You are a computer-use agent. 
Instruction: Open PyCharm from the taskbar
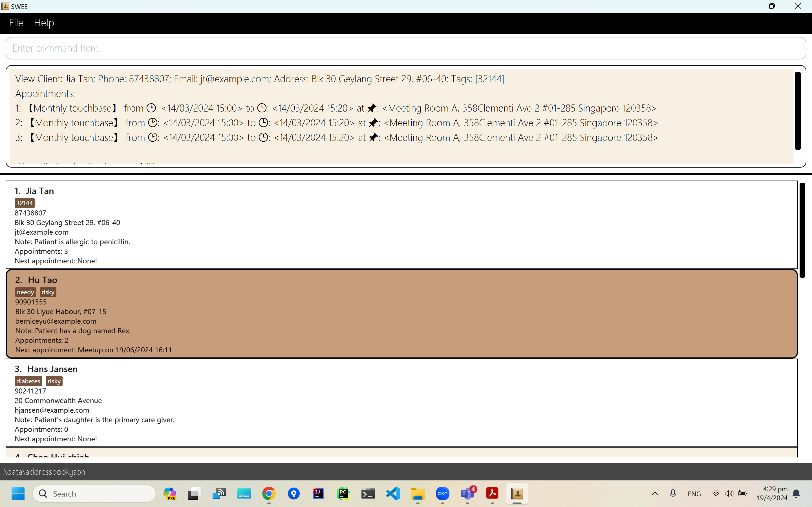click(x=343, y=493)
